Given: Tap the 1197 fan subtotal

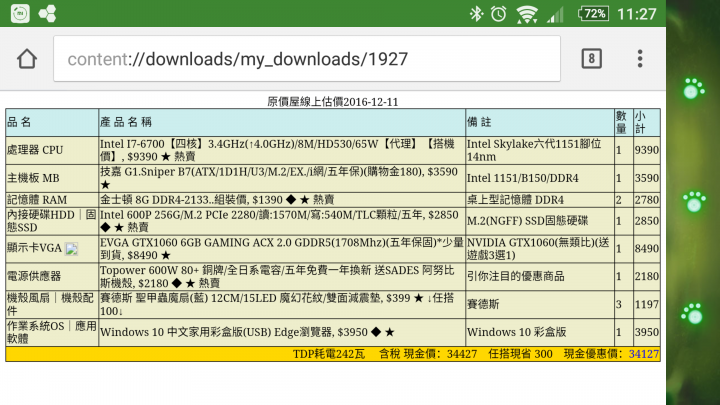Looking at the screenshot, I should [x=647, y=304].
